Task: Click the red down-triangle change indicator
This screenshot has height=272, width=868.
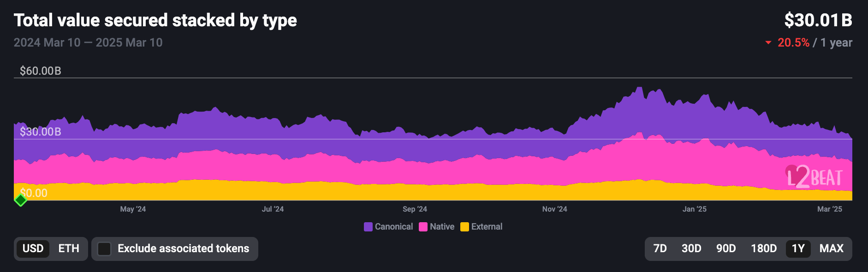Action: (x=768, y=43)
